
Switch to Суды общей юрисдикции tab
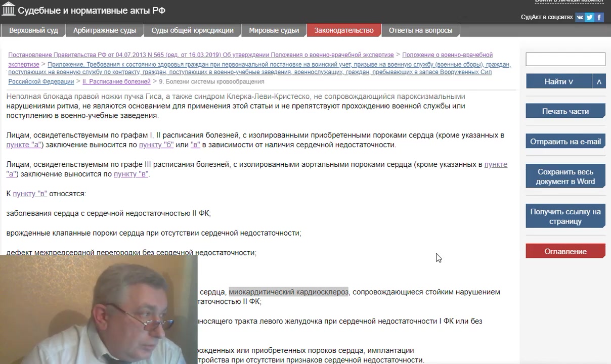192,30
